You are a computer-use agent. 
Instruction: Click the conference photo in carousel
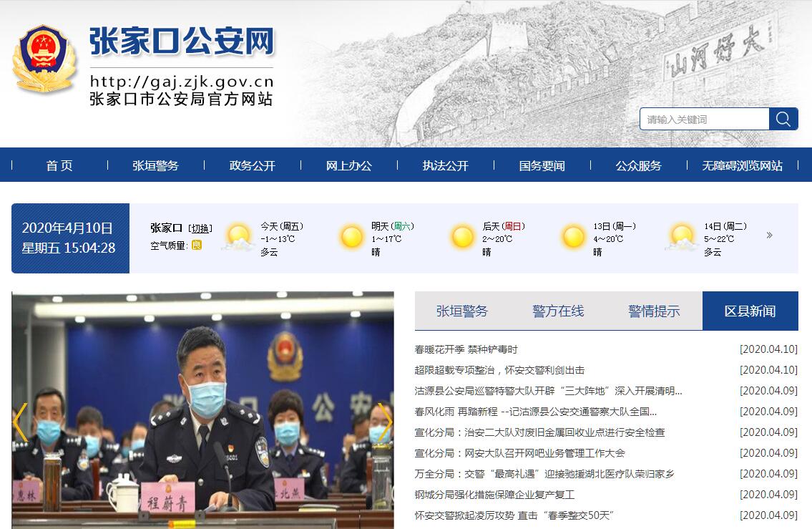[x=202, y=410]
